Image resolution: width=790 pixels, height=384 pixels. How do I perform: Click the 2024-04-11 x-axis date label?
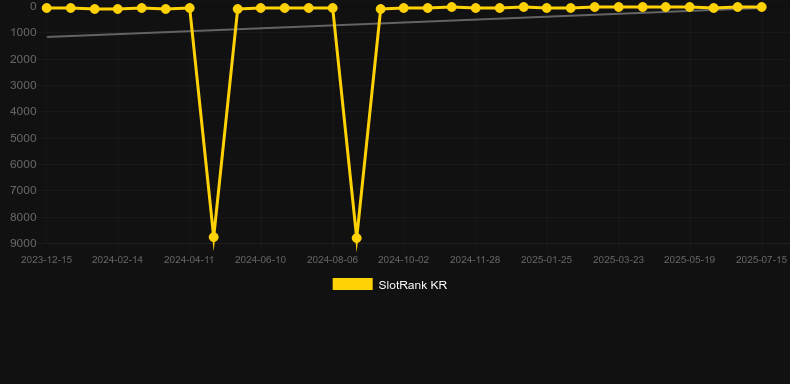pyautogui.click(x=189, y=260)
